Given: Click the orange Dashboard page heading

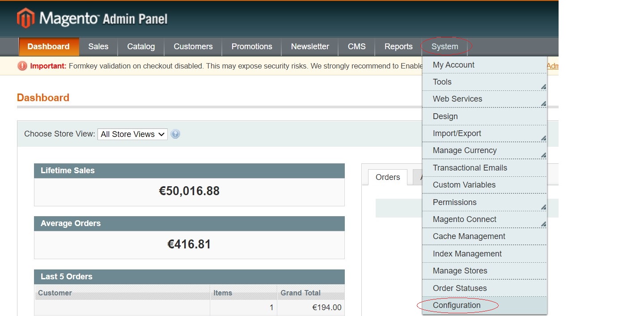Looking at the screenshot, I should (x=43, y=98).
